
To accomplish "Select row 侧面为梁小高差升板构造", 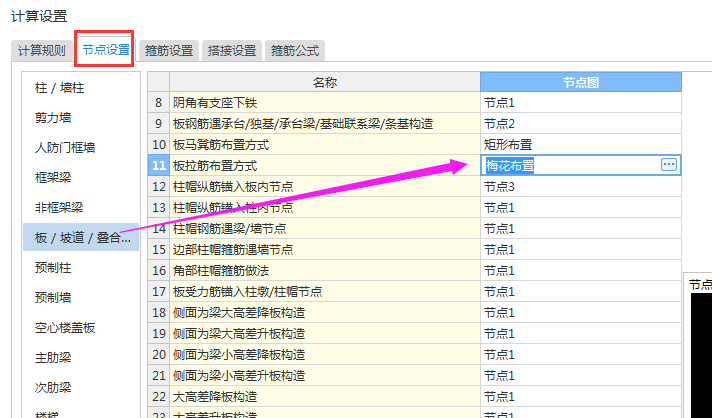I will tap(325, 375).
